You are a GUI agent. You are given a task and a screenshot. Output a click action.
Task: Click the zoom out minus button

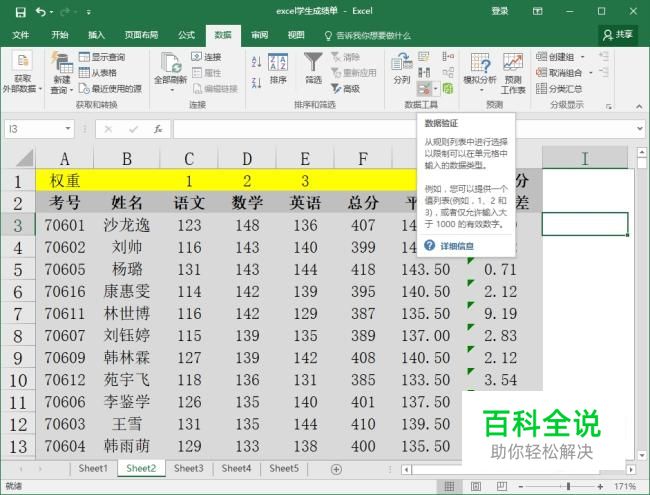[521, 487]
